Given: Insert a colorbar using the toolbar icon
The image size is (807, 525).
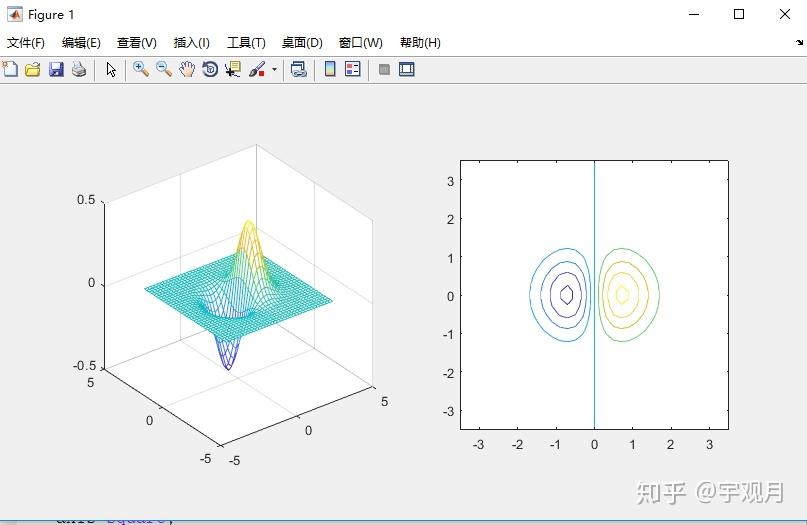Looking at the screenshot, I should click(330, 69).
